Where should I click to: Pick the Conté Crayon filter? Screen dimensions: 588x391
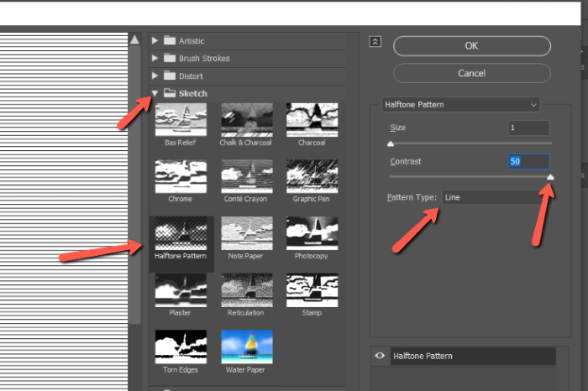click(246, 177)
